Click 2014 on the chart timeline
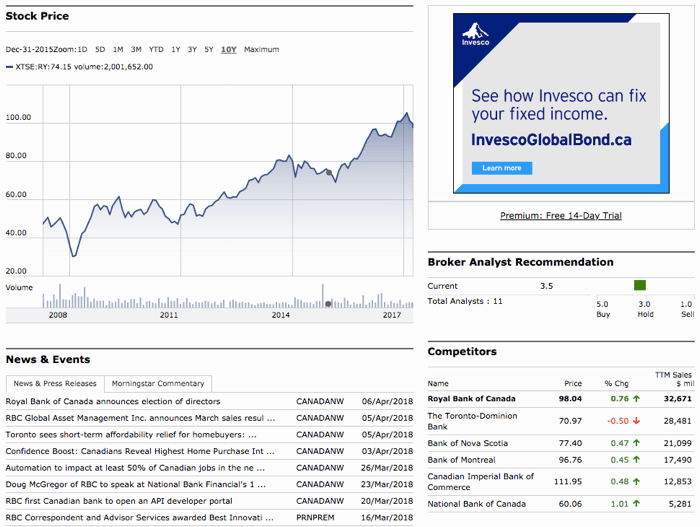700x527 pixels. click(280, 315)
